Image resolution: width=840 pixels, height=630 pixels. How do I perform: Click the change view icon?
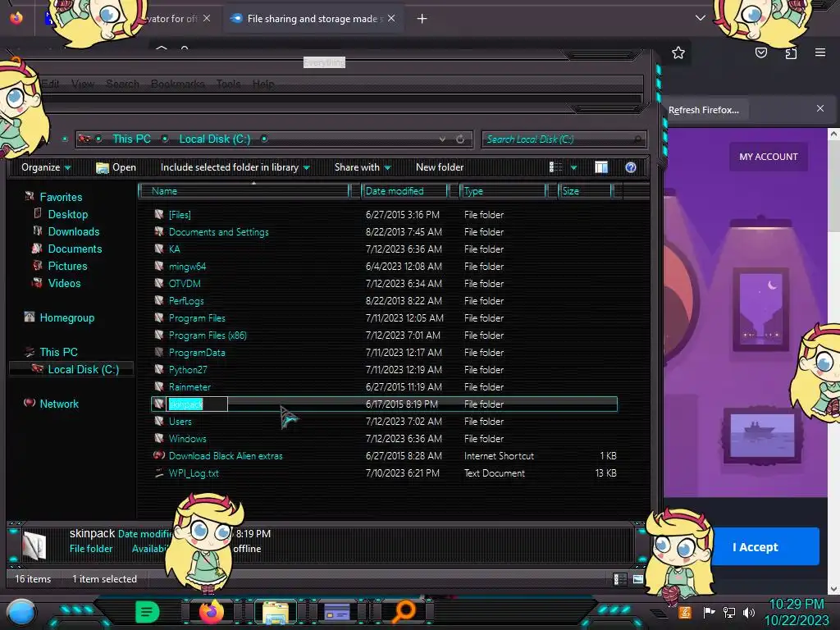(555, 167)
